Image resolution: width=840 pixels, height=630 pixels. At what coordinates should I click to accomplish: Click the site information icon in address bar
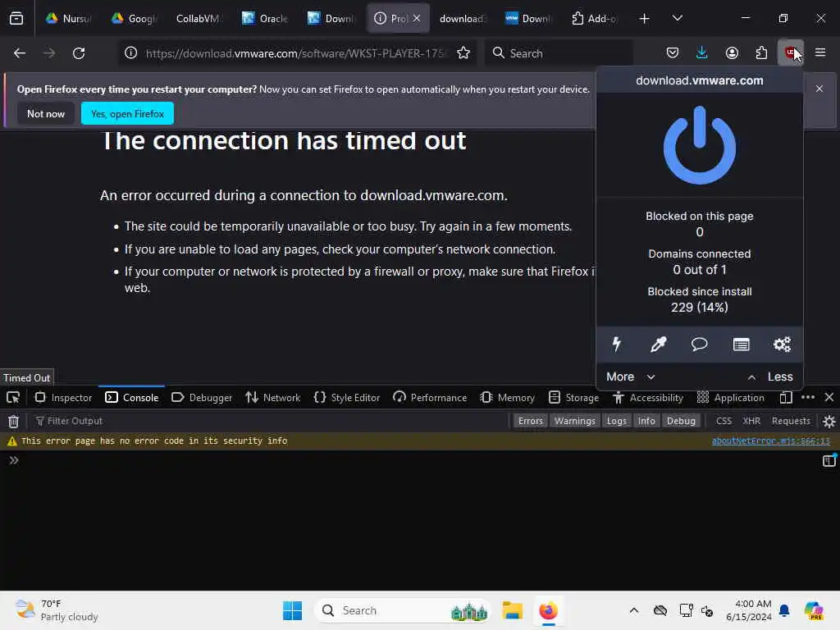(130, 52)
